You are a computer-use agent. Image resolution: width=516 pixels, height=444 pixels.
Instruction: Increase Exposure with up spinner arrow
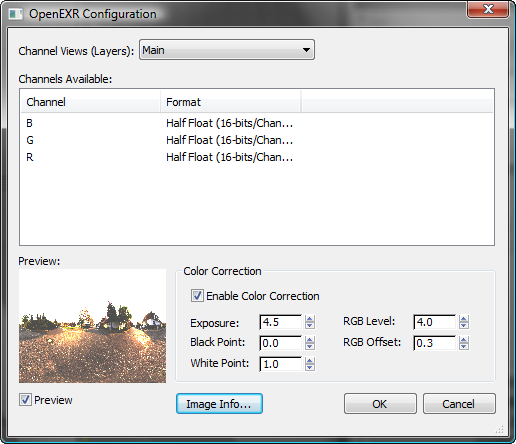tap(310, 319)
